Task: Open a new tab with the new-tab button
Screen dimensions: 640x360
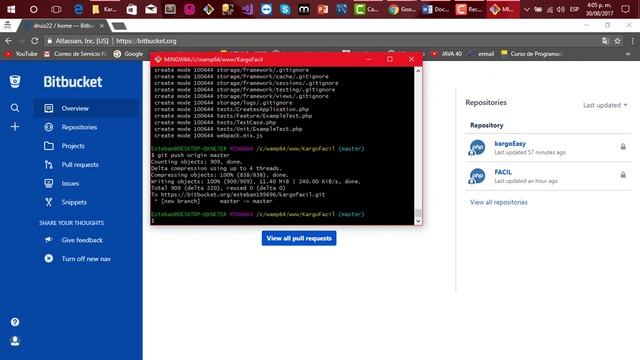Action: pos(119,26)
